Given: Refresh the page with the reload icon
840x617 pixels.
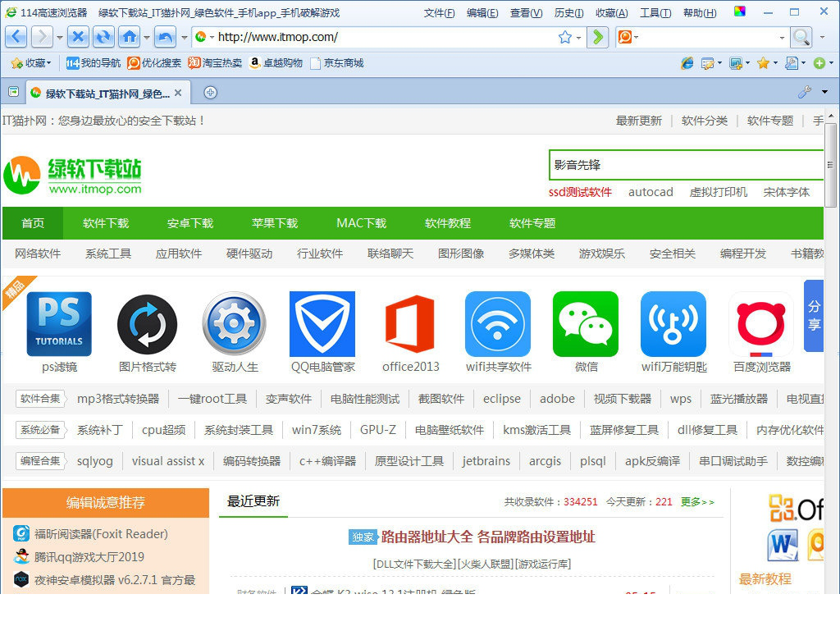Looking at the screenshot, I should 103,37.
